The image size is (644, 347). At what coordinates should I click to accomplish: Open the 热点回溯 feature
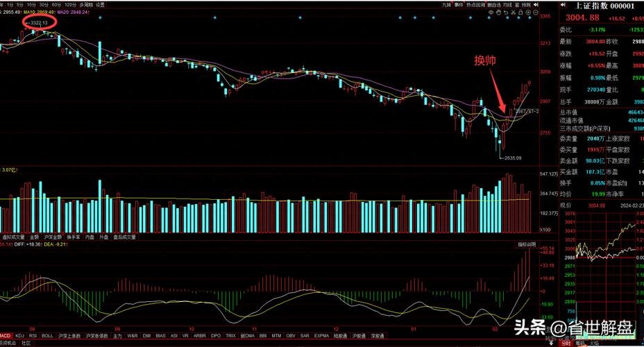point(475,5)
